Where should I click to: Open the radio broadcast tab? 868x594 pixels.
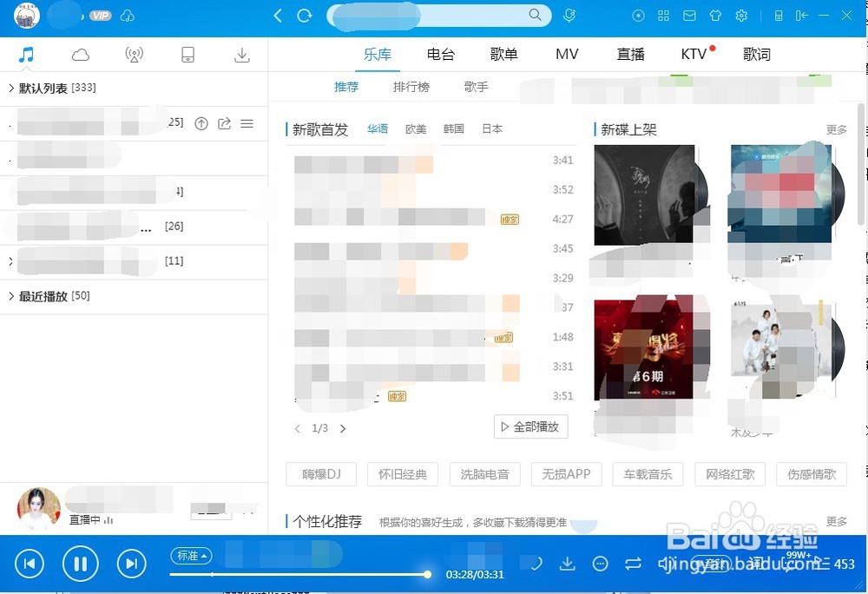tap(134, 54)
